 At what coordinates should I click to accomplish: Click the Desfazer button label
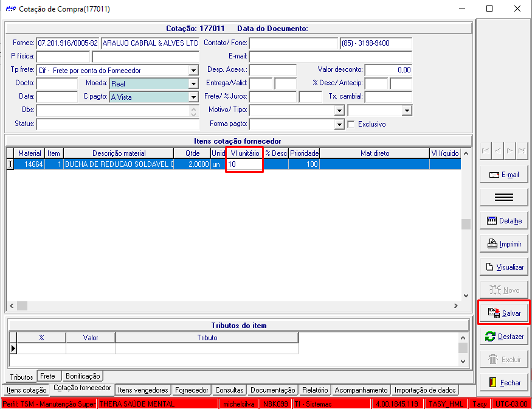511,337
